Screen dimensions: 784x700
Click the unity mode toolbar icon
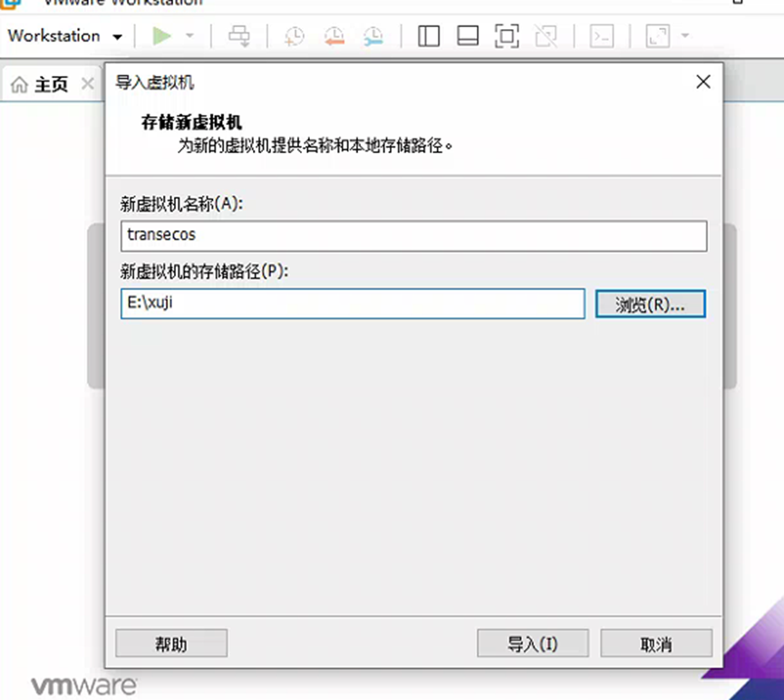[x=546, y=36]
